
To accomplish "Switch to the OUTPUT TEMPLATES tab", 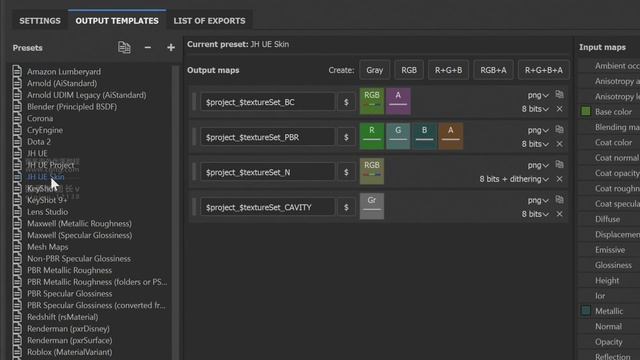I will coord(117,21).
